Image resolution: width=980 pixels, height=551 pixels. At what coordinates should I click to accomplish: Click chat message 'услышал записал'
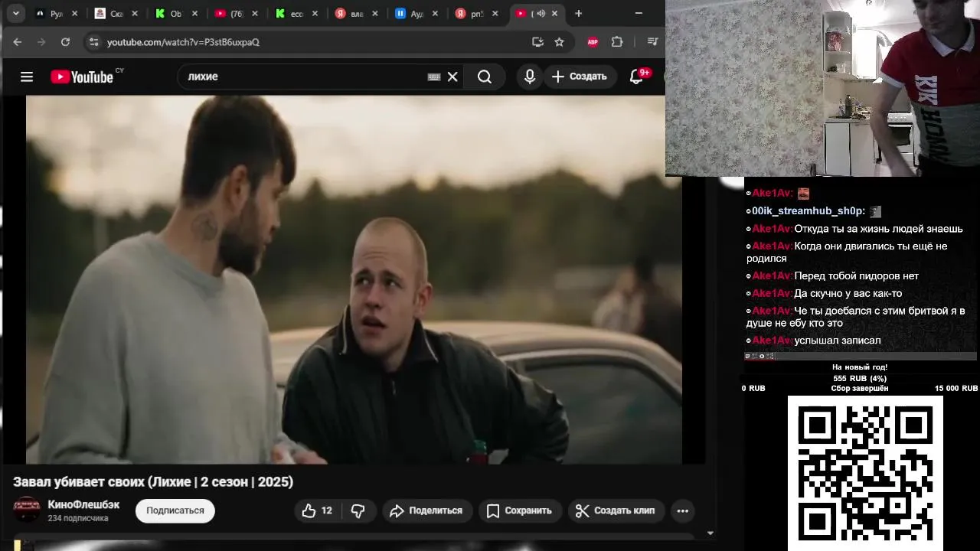pyautogui.click(x=838, y=341)
